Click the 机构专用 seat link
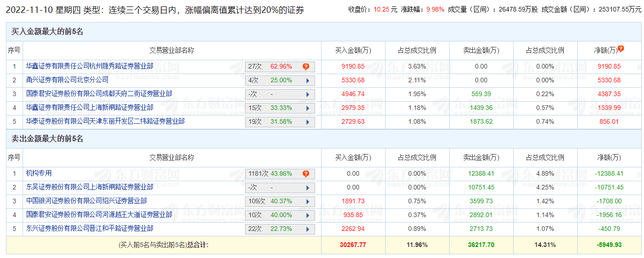 pyautogui.click(x=39, y=173)
